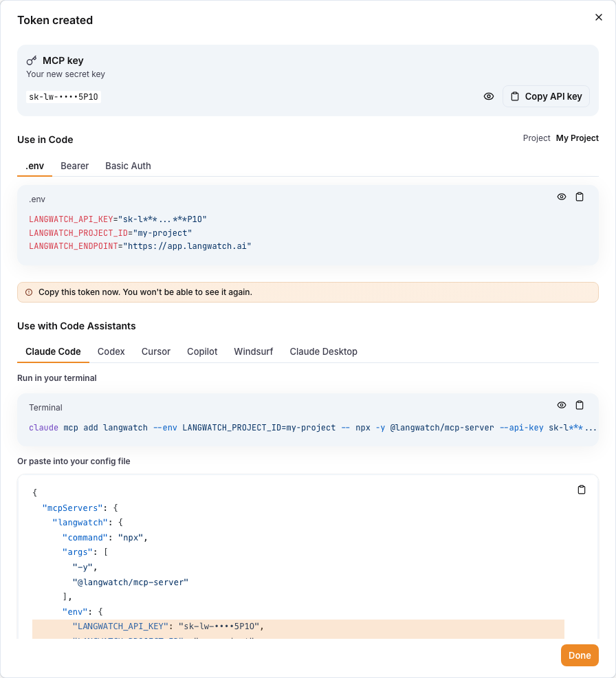Click the key icon beside MCP key

tap(32, 61)
